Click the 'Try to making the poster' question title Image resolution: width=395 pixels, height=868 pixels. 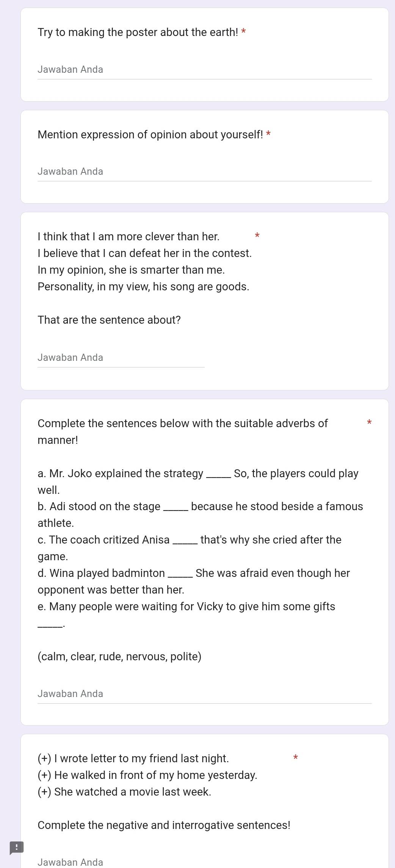click(138, 32)
